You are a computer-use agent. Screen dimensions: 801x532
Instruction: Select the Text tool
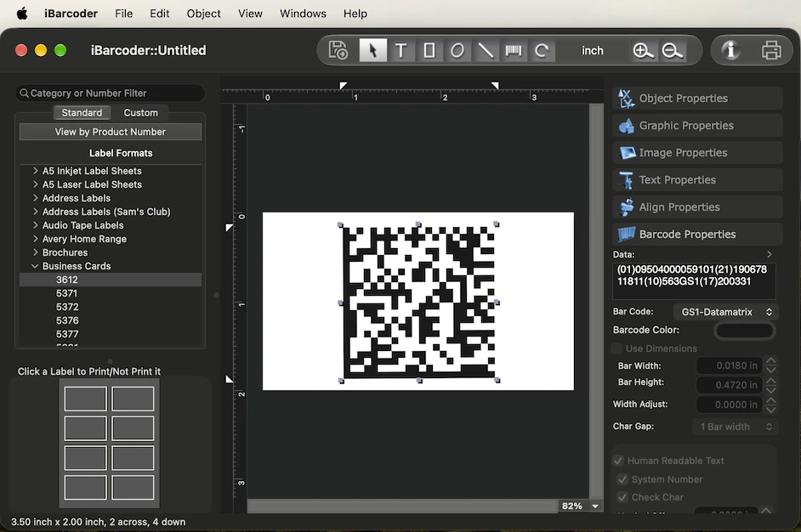coord(401,50)
